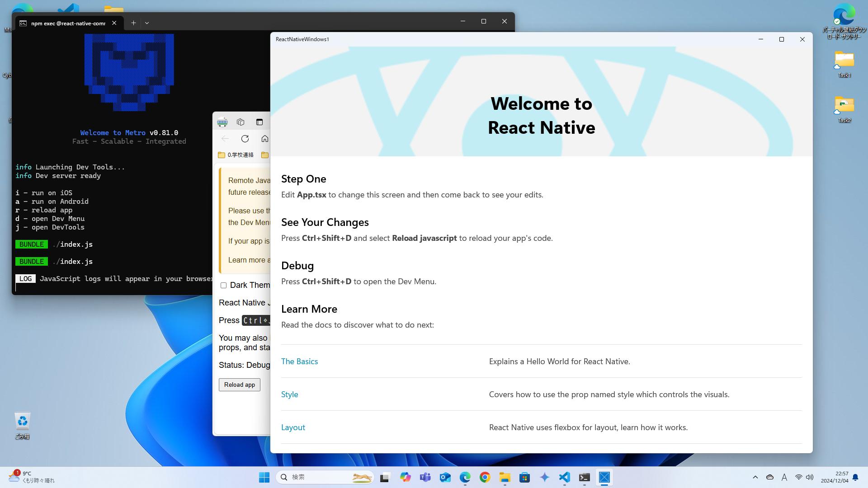Click the grid/apps icon in Metro DevTools toolbar
This screenshot has height=488, width=868.
point(241,122)
